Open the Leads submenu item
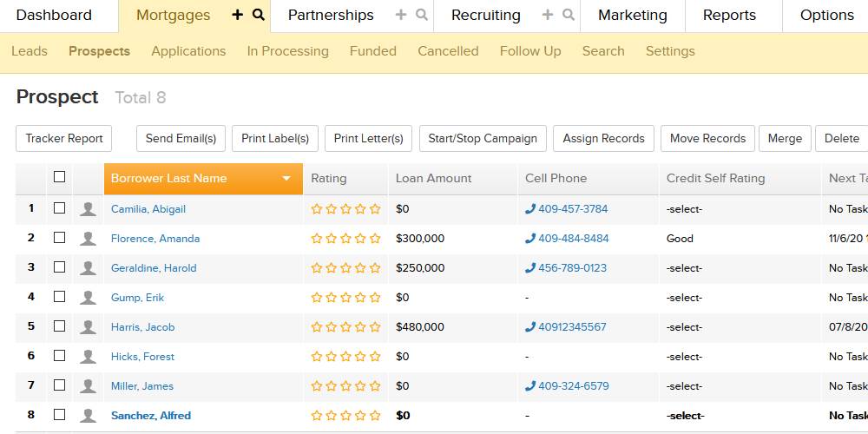Viewport: 868px width, 434px height. (30, 51)
